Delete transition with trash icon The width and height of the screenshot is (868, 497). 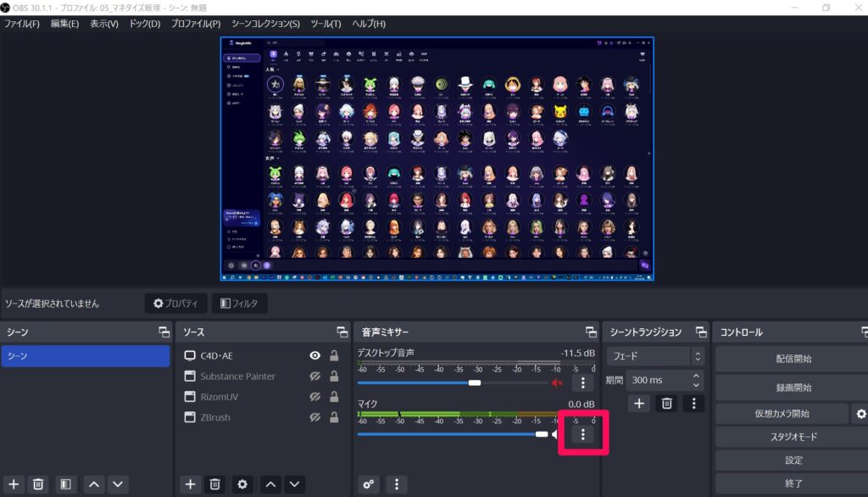click(666, 404)
